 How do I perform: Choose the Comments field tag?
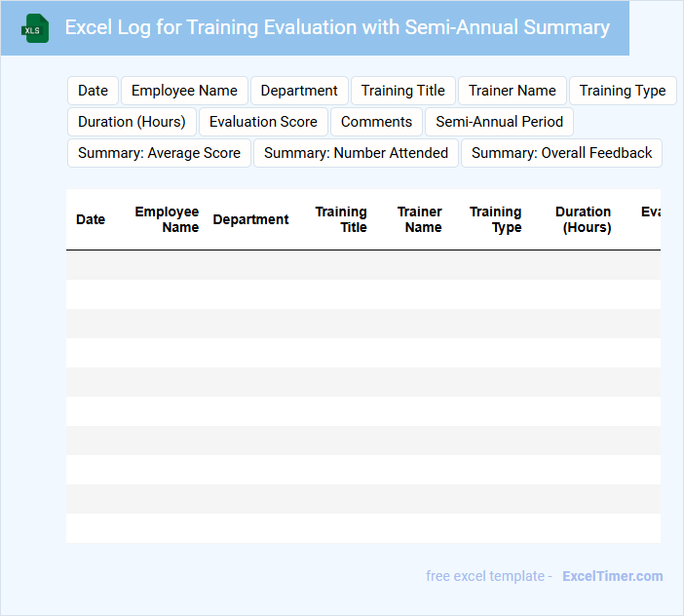(376, 122)
